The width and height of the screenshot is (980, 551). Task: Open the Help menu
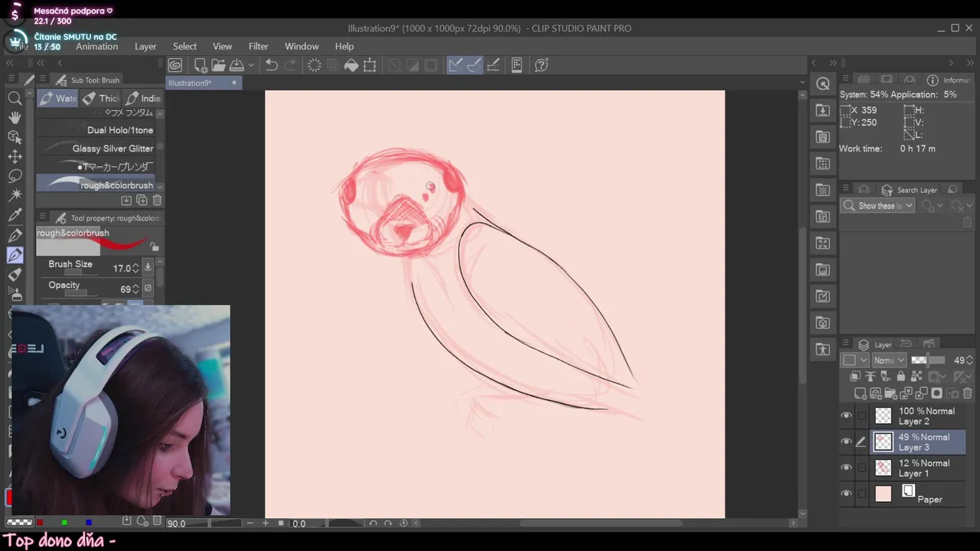coord(345,47)
